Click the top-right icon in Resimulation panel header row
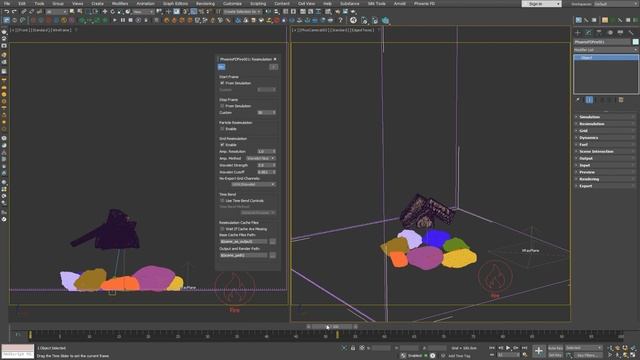The height and width of the screenshot is (360, 640). 273,67
